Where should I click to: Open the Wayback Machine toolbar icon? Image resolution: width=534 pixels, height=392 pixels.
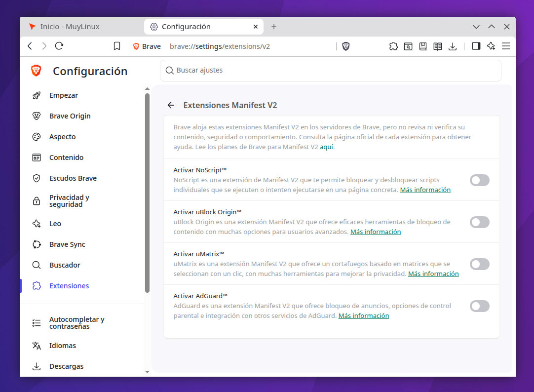(x=408, y=46)
